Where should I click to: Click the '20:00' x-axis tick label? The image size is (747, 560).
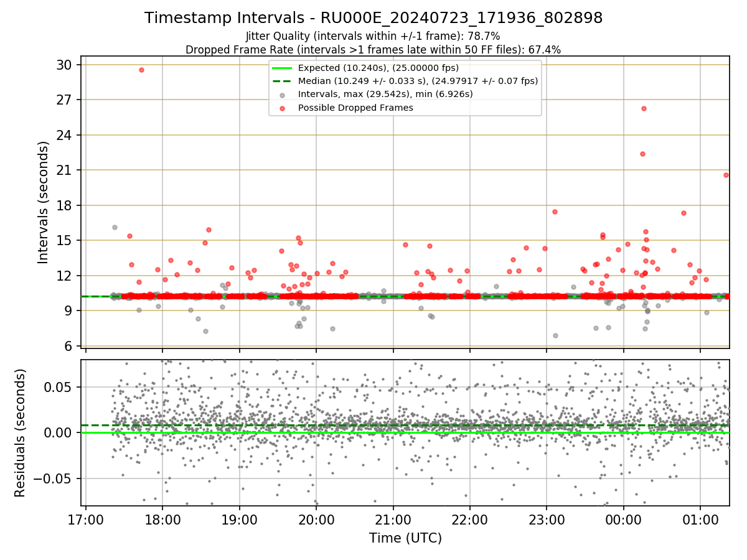[316, 519]
